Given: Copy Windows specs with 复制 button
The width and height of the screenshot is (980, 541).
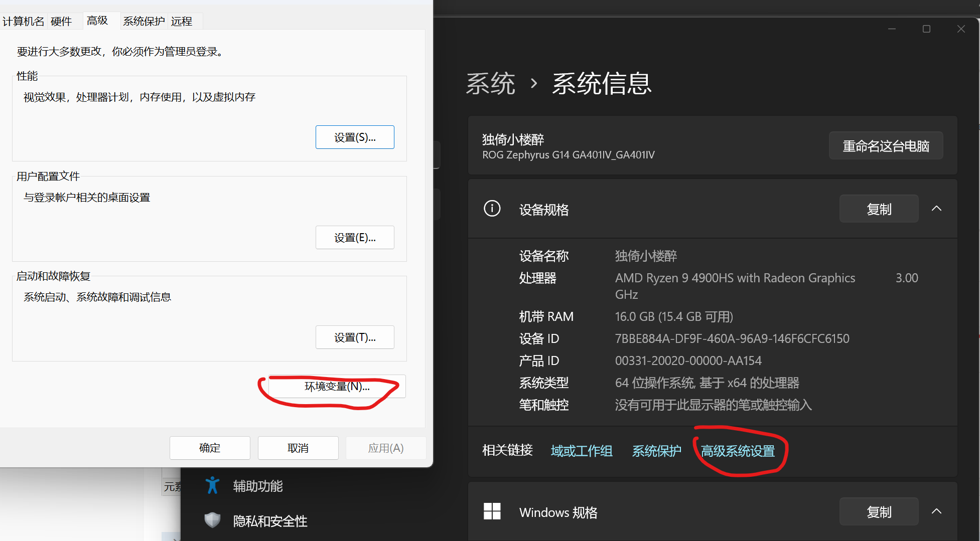Looking at the screenshot, I should pyautogui.click(x=879, y=511).
